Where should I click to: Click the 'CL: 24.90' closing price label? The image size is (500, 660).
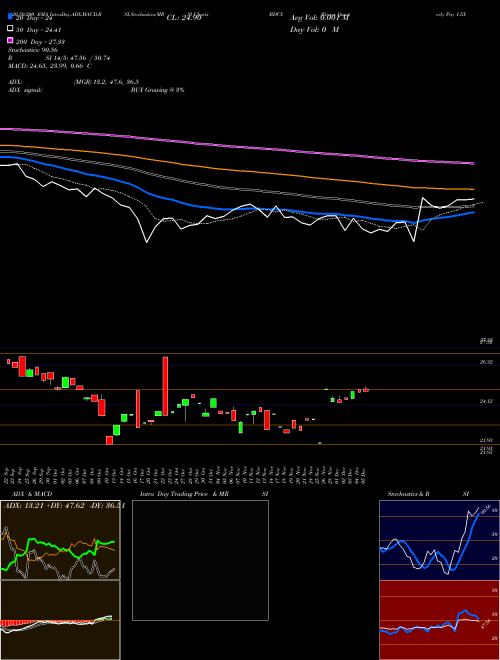coord(184,18)
